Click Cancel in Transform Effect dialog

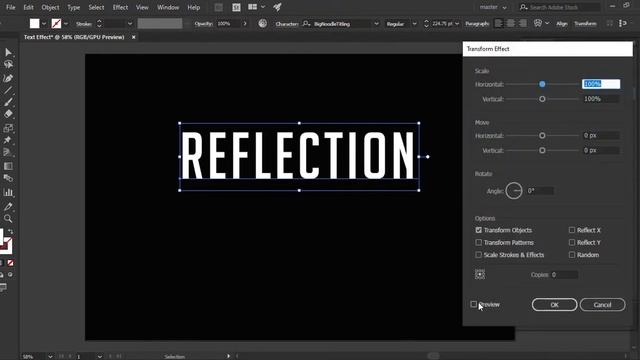602,304
